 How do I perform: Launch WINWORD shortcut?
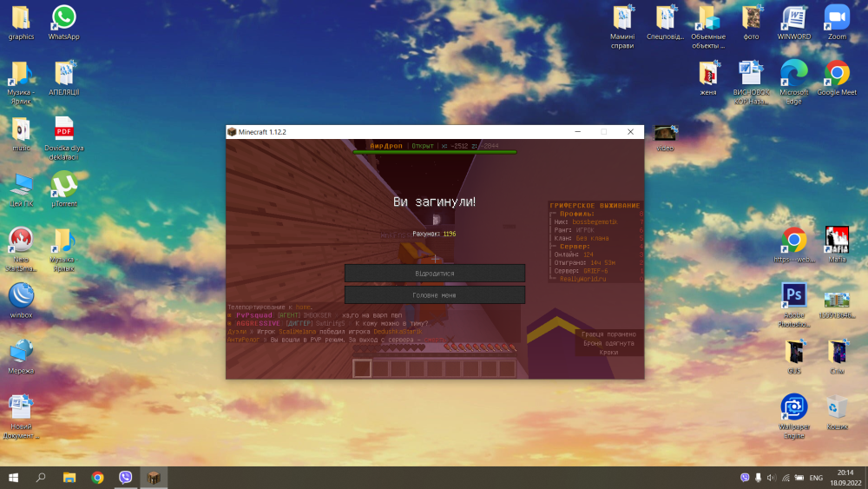coord(794,23)
